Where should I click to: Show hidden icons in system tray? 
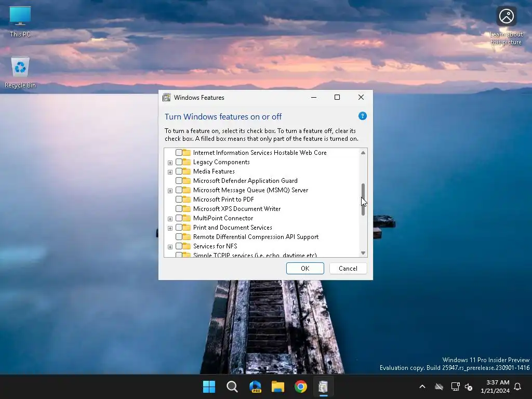(x=422, y=387)
